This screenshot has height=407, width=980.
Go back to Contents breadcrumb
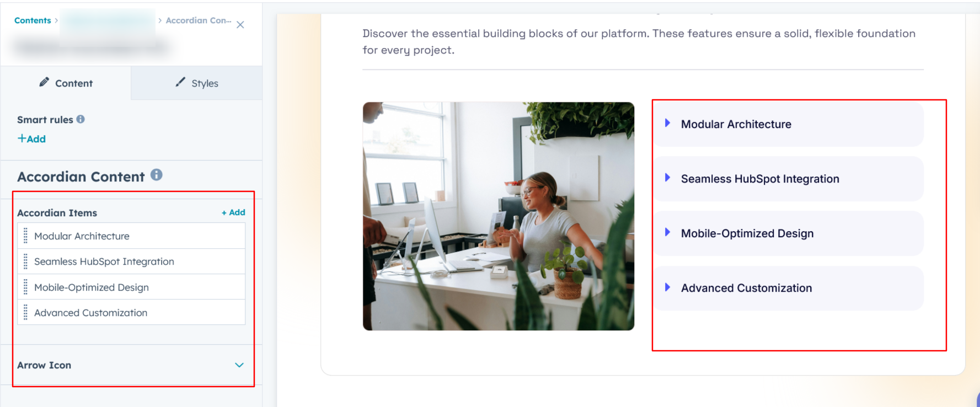33,20
